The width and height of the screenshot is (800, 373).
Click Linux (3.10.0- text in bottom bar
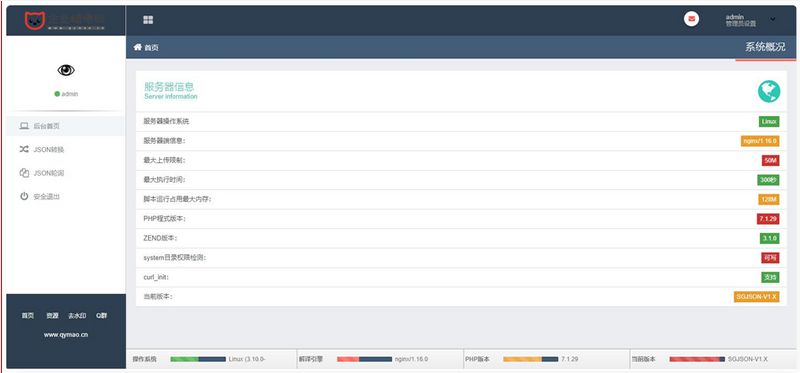pos(247,359)
